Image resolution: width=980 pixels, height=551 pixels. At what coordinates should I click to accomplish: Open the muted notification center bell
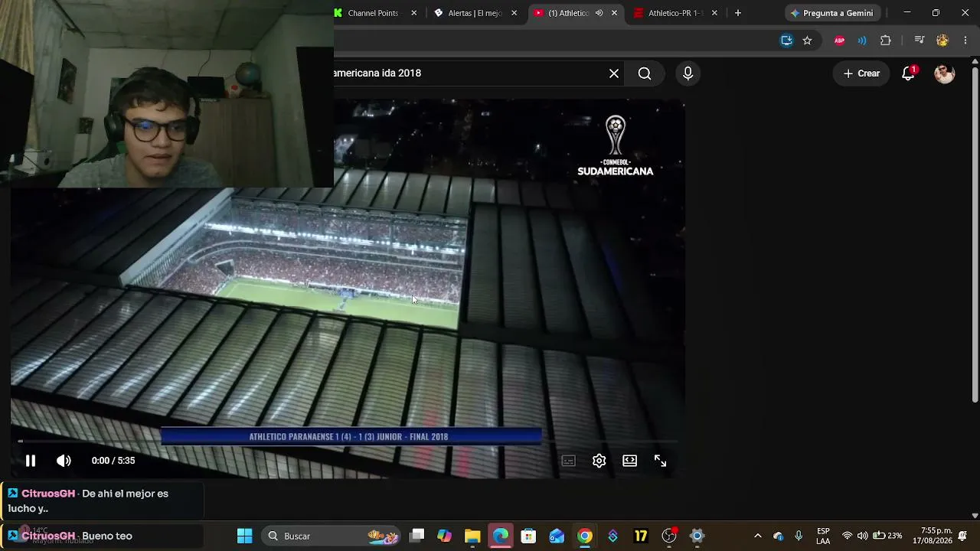(962, 536)
